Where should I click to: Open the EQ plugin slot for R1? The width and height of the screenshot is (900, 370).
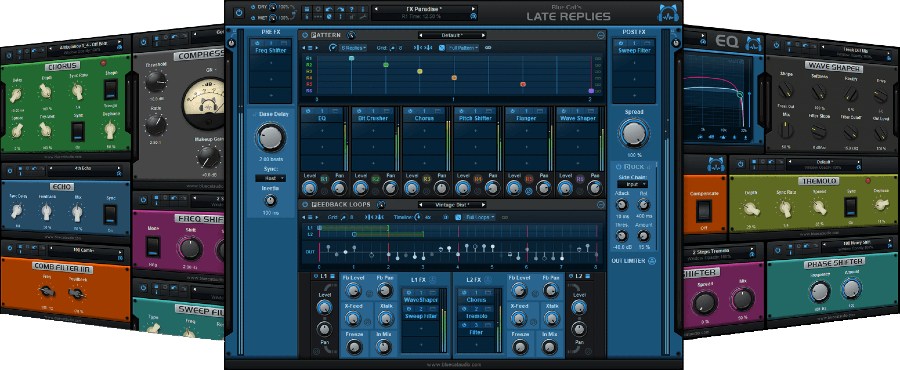click(x=322, y=118)
